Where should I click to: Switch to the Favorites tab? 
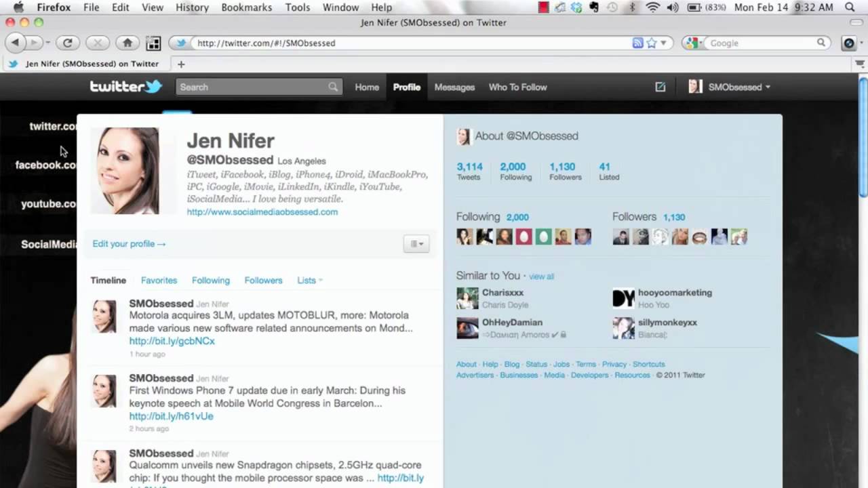coord(159,280)
